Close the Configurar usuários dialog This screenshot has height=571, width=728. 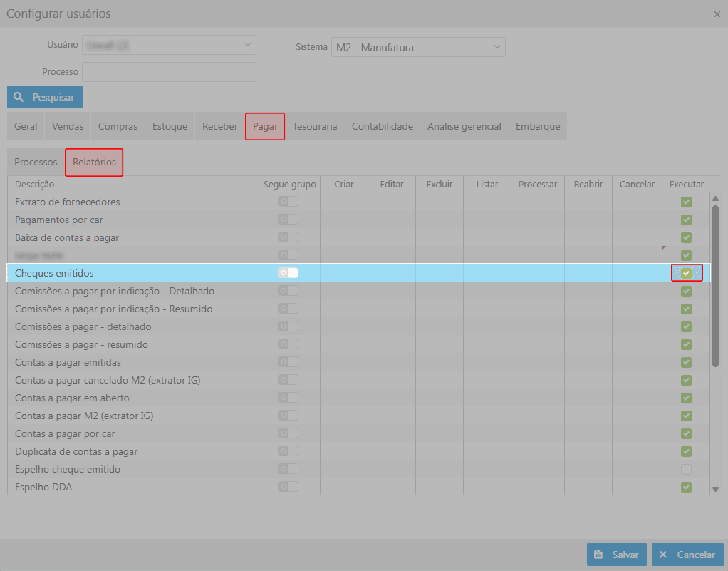click(717, 14)
